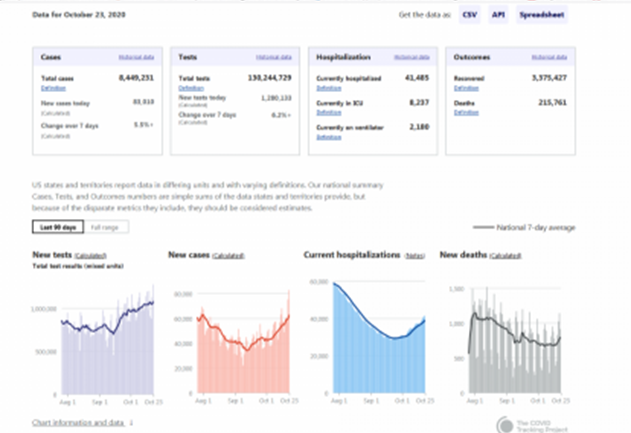View Definition under Total cases

pyautogui.click(x=50, y=88)
